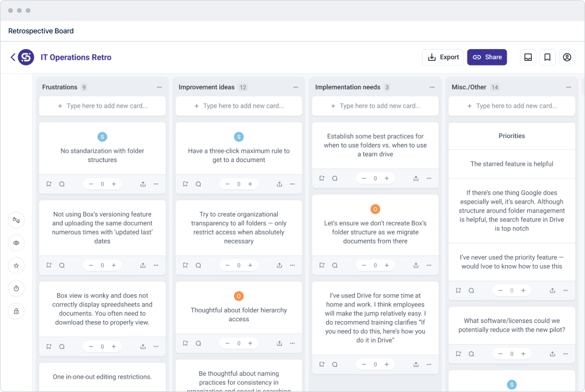Image resolution: width=585 pixels, height=392 pixels.
Task: Open the timer icon in left sidebar
Action: coord(16,288)
